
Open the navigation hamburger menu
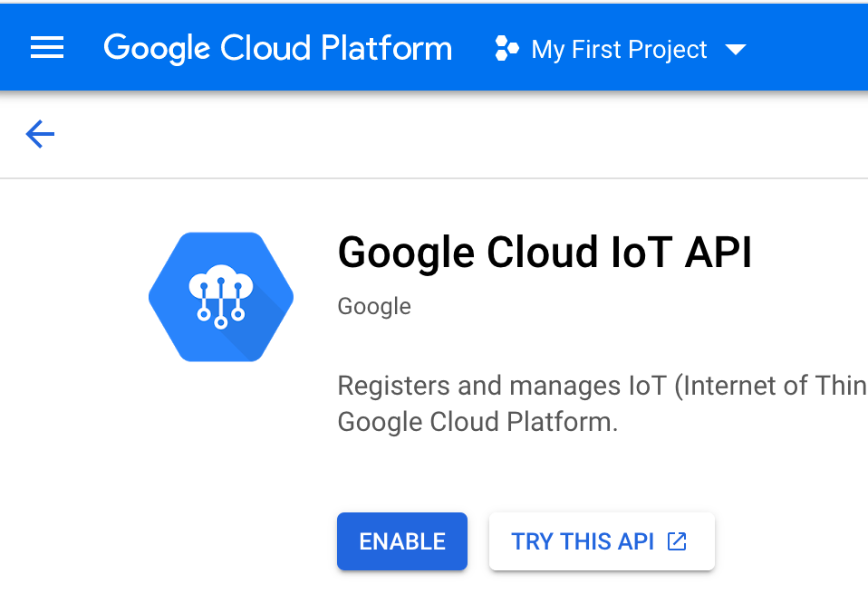pos(46,47)
